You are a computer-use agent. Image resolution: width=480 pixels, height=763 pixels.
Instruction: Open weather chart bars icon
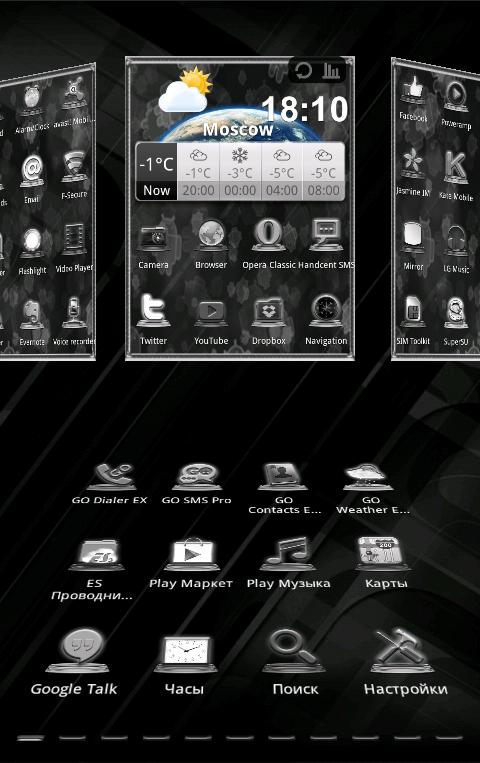tap(332, 71)
